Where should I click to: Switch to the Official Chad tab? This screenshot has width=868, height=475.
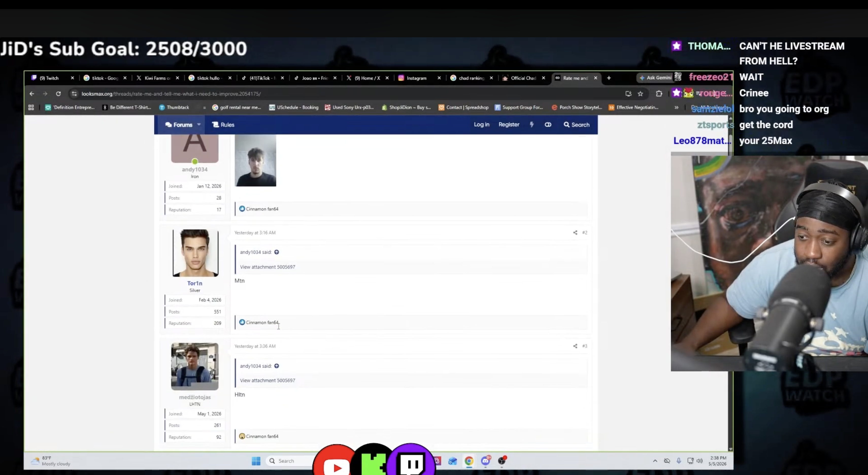pyautogui.click(x=523, y=78)
